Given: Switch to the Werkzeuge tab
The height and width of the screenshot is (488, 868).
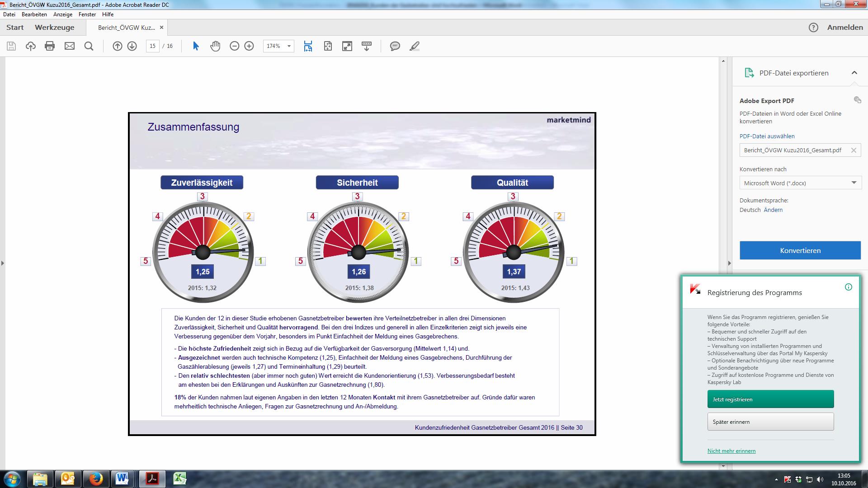Looking at the screenshot, I should tap(54, 28).
